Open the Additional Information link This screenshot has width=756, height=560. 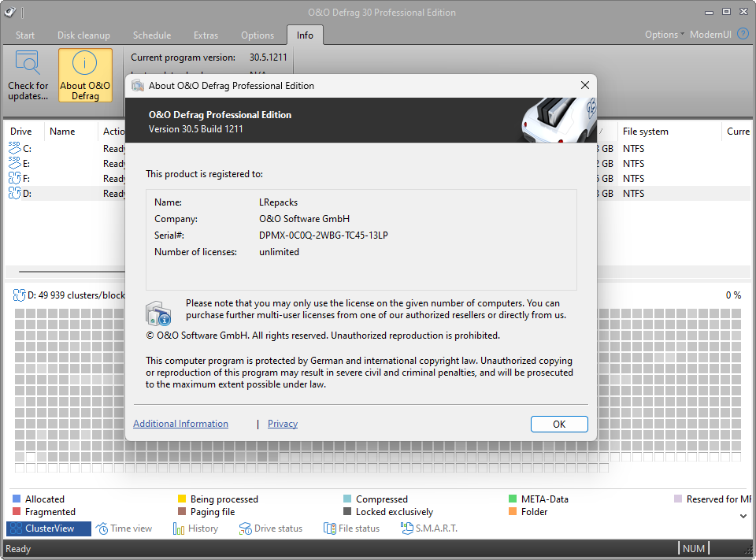(x=180, y=424)
